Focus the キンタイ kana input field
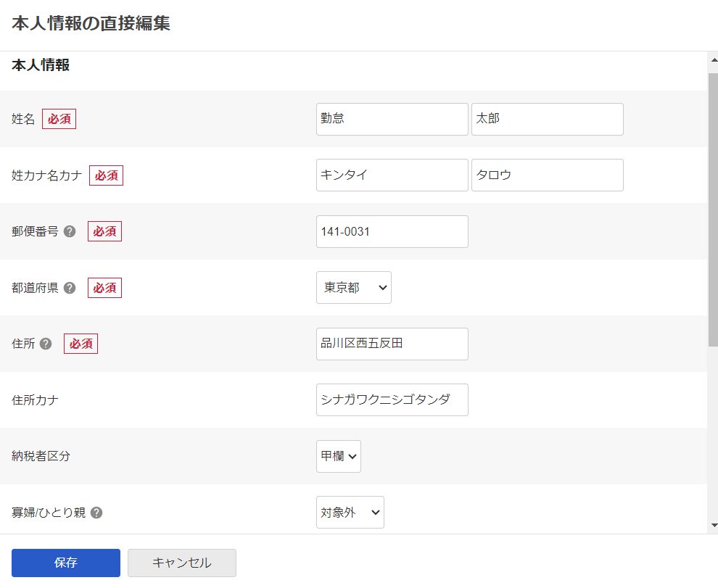Image resolution: width=718 pixels, height=588 pixels. tap(392, 175)
